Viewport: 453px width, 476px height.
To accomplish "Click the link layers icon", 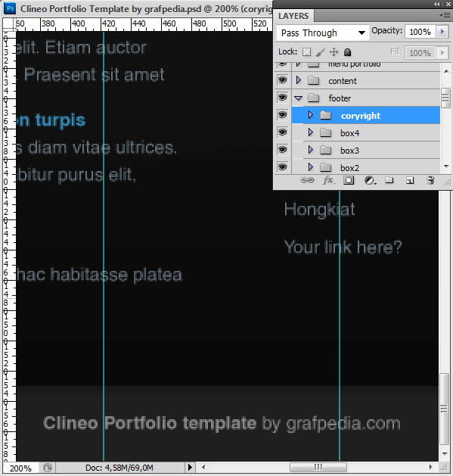I will (307, 180).
